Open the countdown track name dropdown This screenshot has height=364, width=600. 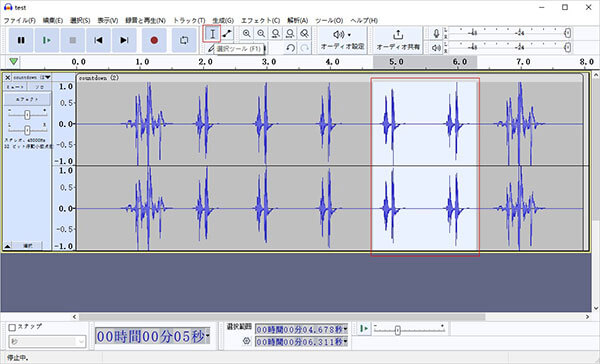click(x=31, y=78)
